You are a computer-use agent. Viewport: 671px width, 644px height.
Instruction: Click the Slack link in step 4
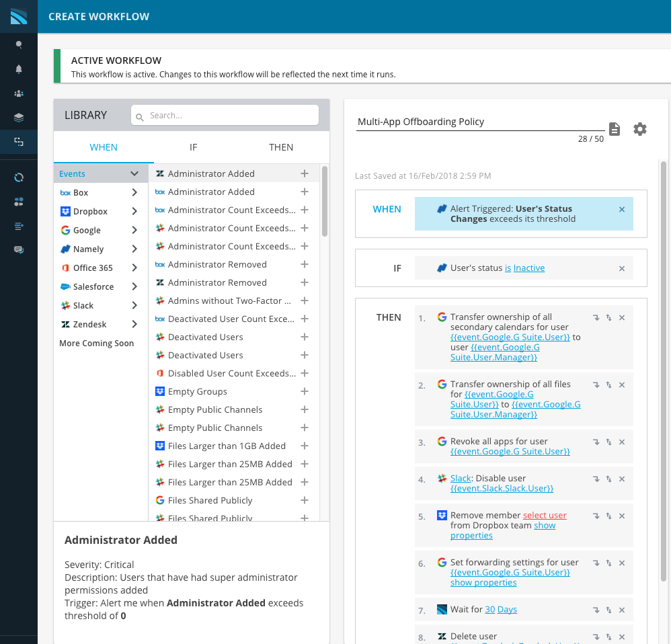pos(461,478)
